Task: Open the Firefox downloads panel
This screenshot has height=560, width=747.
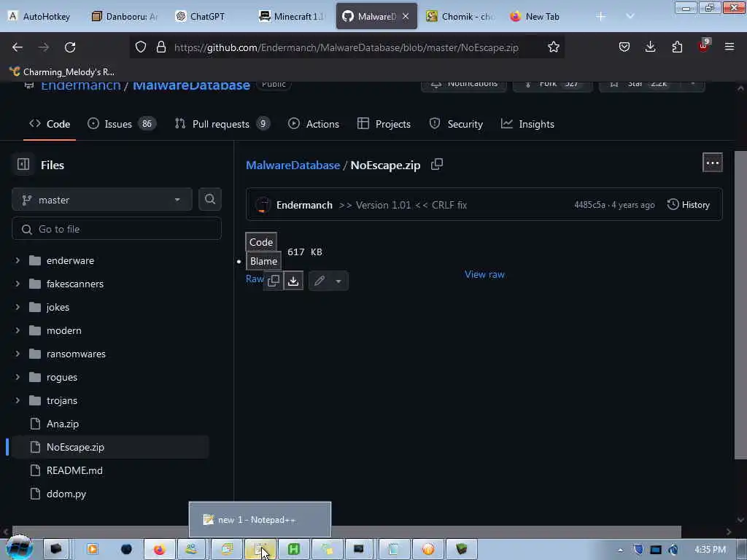Action: click(650, 47)
